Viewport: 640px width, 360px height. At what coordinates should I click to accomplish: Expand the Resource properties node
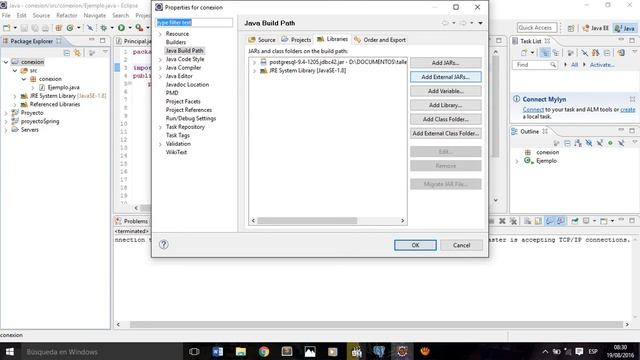pos(160,34)
